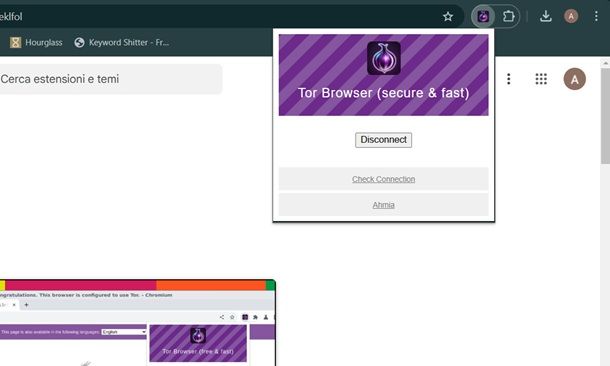Image resolution: width=610 pixels, height=366 pixels.
Task: Focus the 'Cerca estensioni e temi' search box
Action: pyautogui.click(x=110, y=79)
